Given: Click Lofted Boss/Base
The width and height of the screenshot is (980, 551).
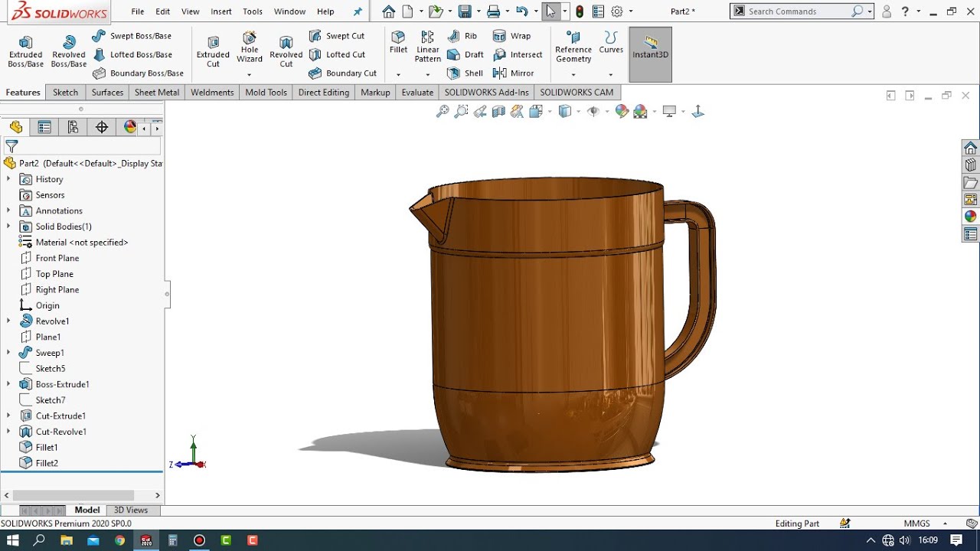Looking at the screenshot, I should point(132,54).
